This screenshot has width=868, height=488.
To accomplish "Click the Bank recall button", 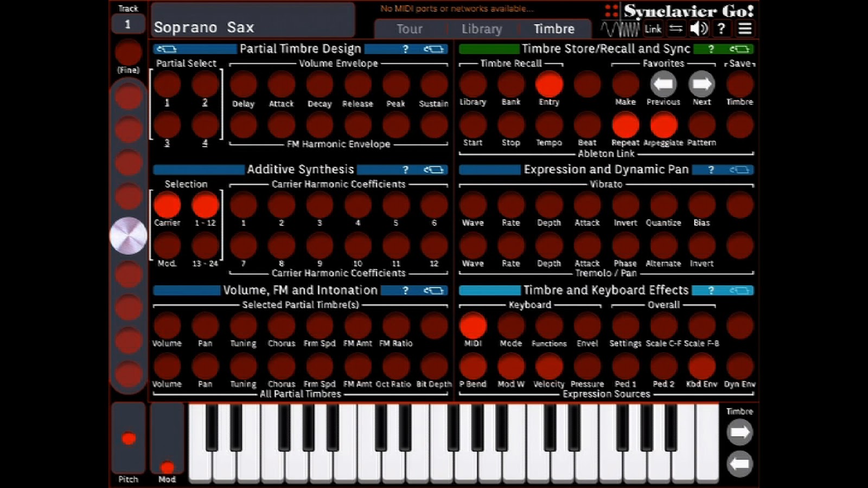I will coord(511,84).
